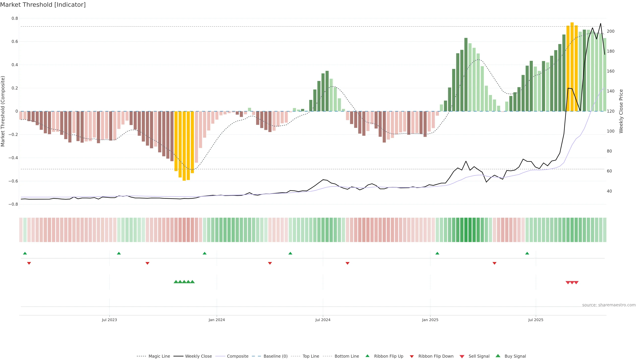The height and width of the screenshot is (362, 644).
Task: Click the Jul 2024 axis label
Action: pos(323,320)
